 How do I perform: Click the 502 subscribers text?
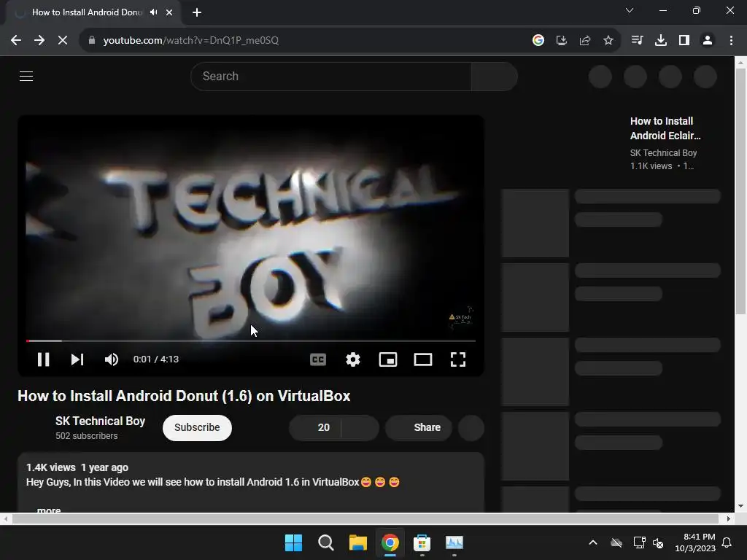click(86, 436)
